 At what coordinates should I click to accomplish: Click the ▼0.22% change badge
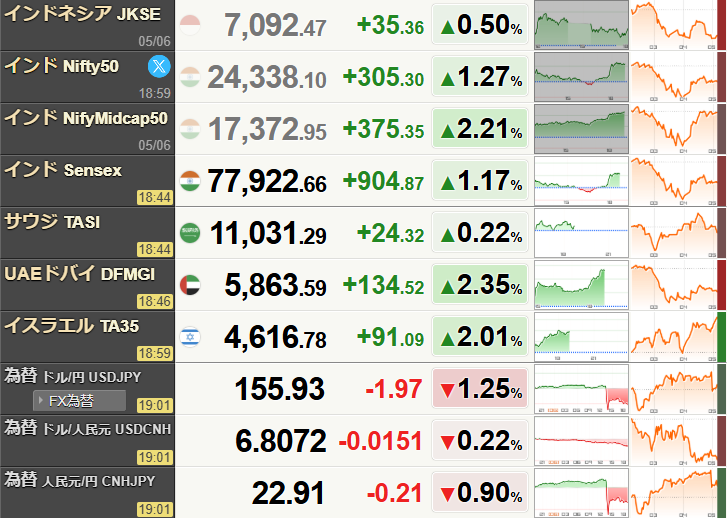point(480,441)
